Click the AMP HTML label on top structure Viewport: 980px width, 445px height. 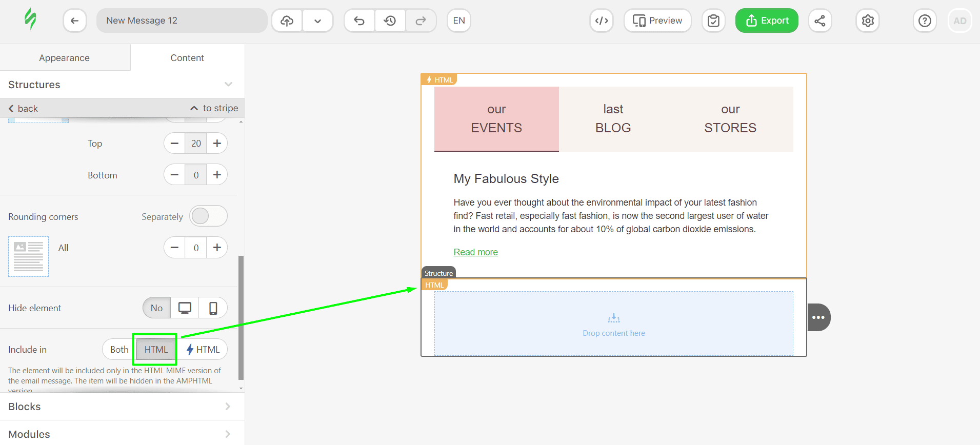pos(439,80)
